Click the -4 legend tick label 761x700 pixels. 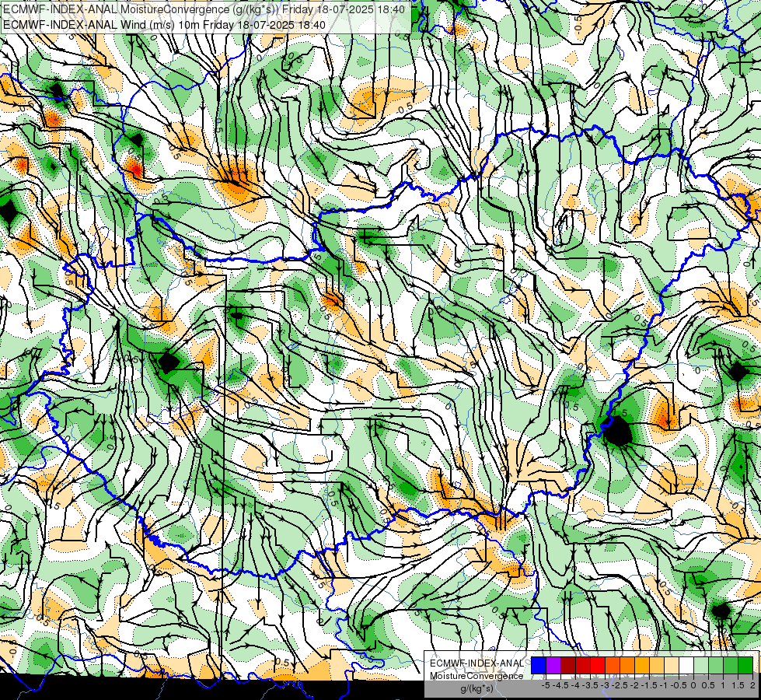click(575, 685)
